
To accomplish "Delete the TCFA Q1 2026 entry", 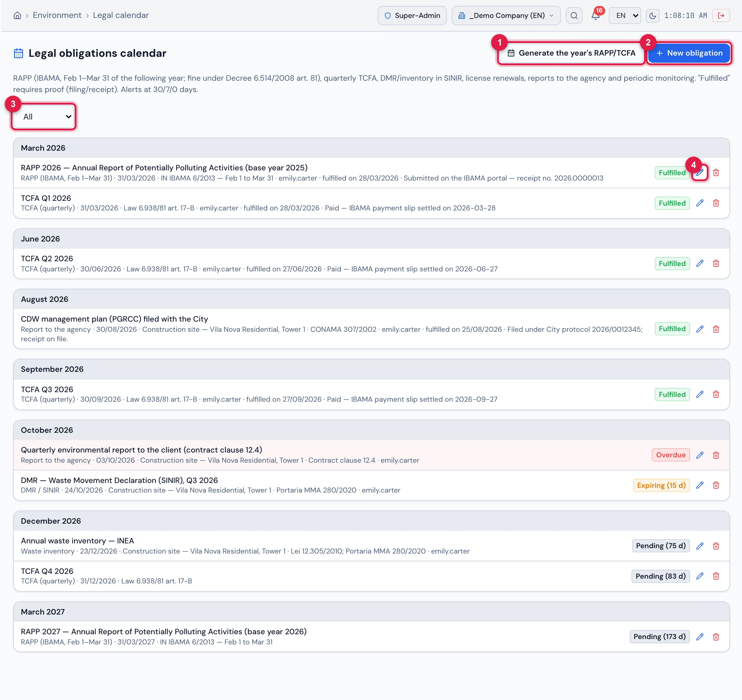I will [716, 203].
